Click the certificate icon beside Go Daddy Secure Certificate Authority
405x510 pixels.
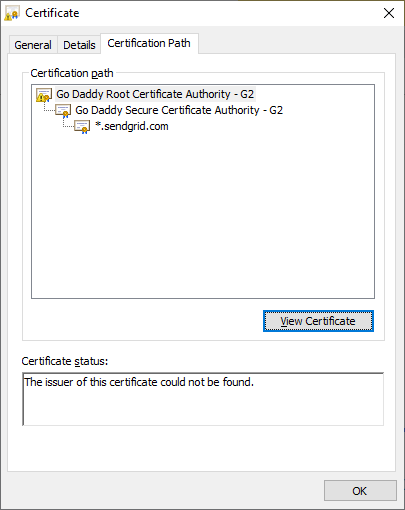pyautogui.click(x=63, y=111)
